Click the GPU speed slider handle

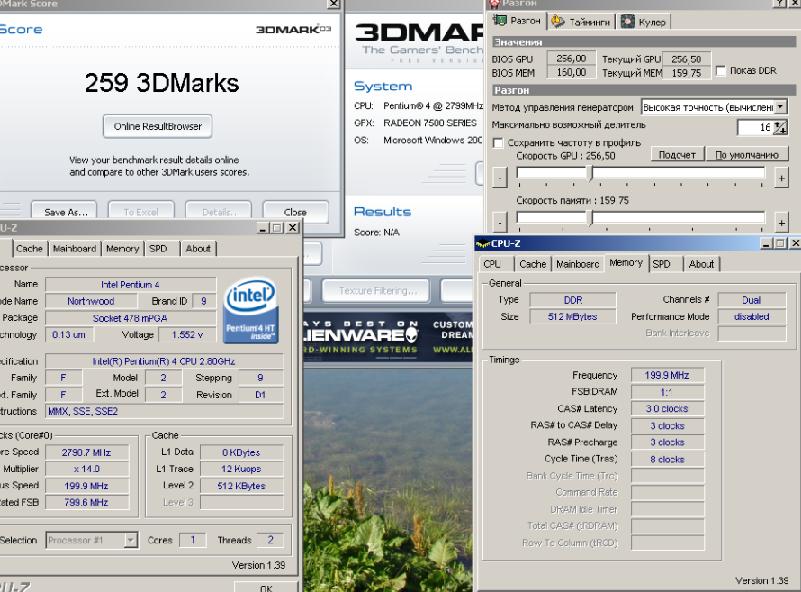tap(591, 173)
